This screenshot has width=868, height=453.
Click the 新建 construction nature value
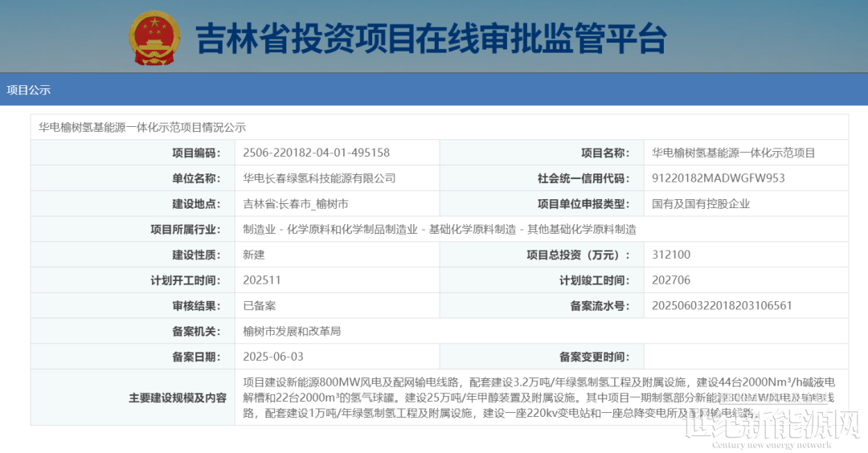point(254,255)
